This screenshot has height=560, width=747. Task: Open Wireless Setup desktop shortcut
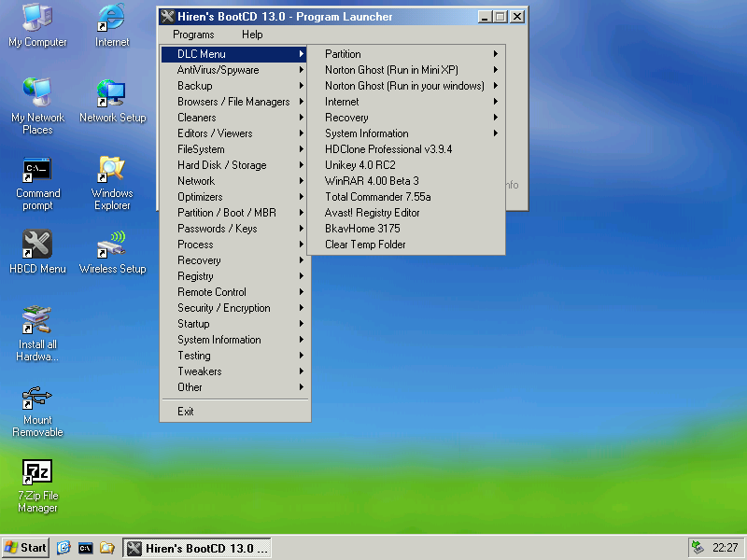pyautogui.click(x=112, y=252)
